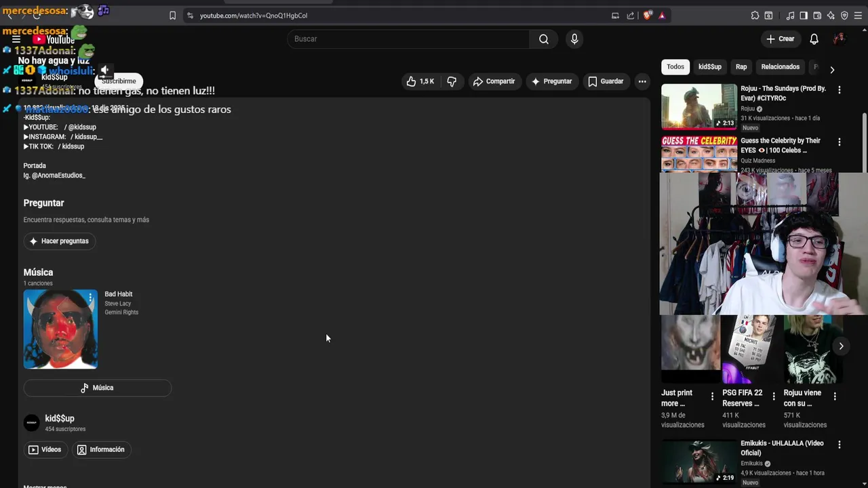Screen dimensions: 868x488
Task: Open the Extensions puzzle icon
Action: [755, 16]
